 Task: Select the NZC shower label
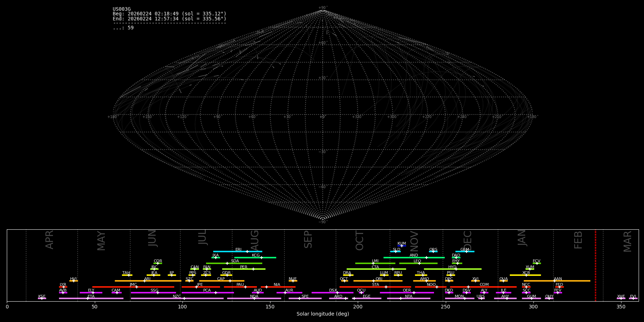(177, 296)
